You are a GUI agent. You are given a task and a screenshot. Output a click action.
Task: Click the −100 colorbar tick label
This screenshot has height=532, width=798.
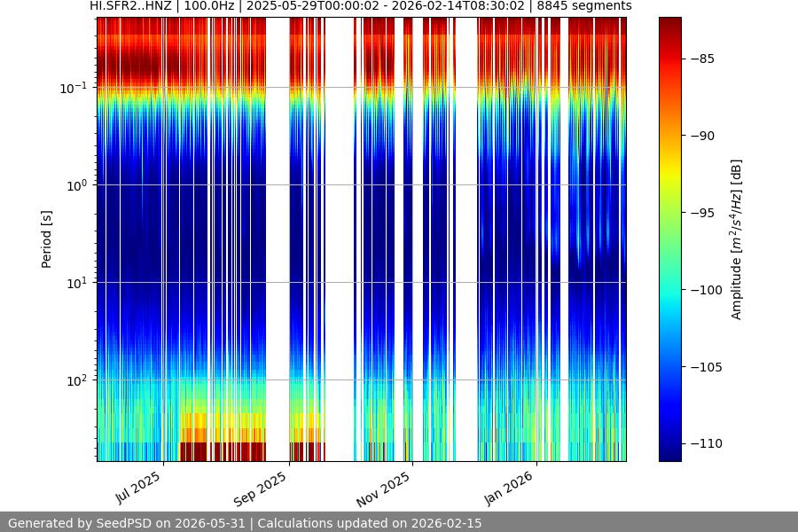tap(706, 290)
